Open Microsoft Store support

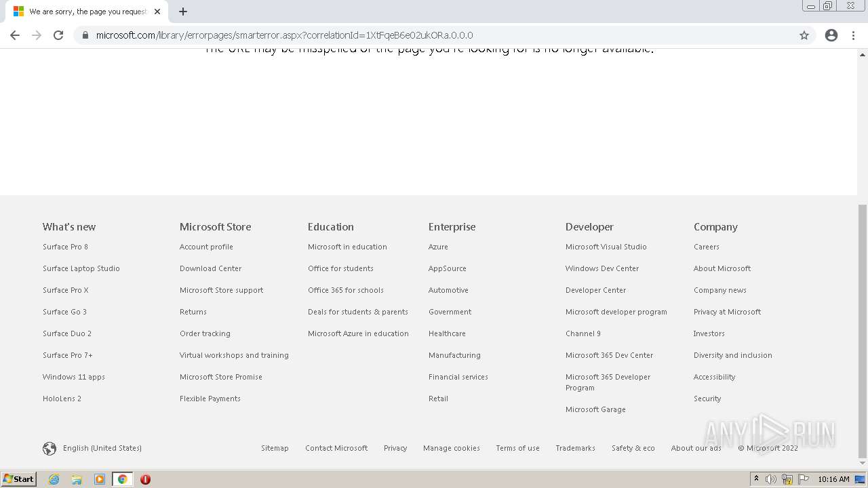click(x=221, y=290)
